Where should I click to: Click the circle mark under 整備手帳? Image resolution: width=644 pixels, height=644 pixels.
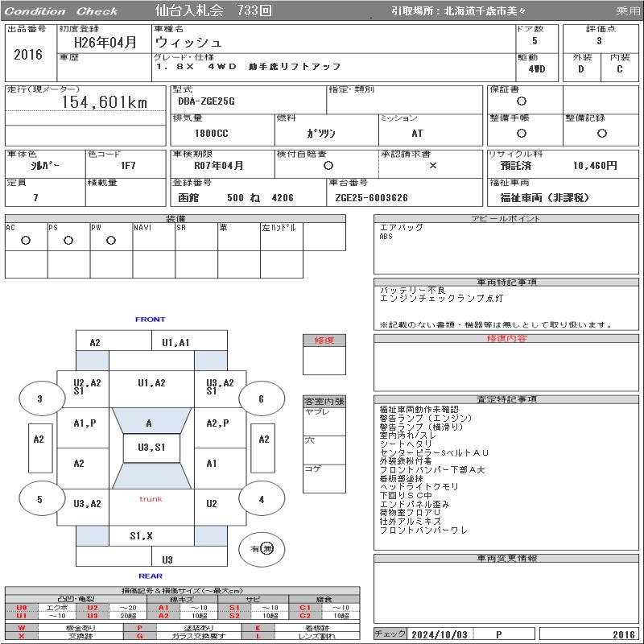pyautogui.click(x=521, y=133)
